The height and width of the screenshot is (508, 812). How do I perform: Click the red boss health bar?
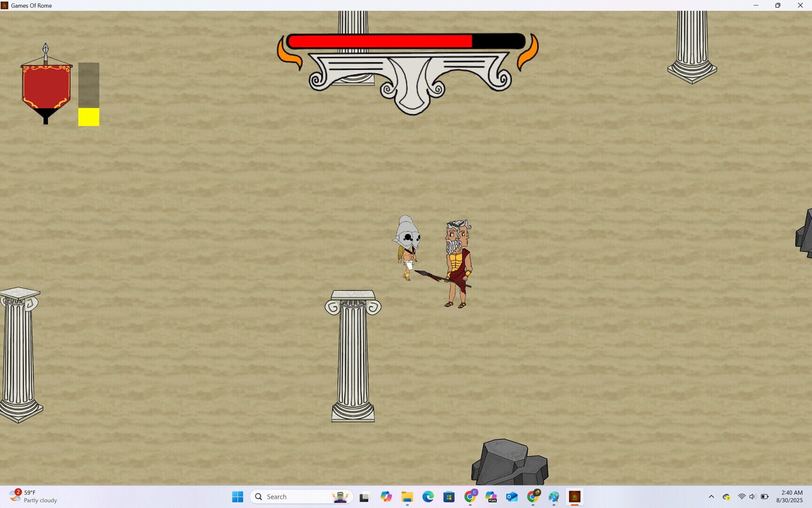coord(381,41)
